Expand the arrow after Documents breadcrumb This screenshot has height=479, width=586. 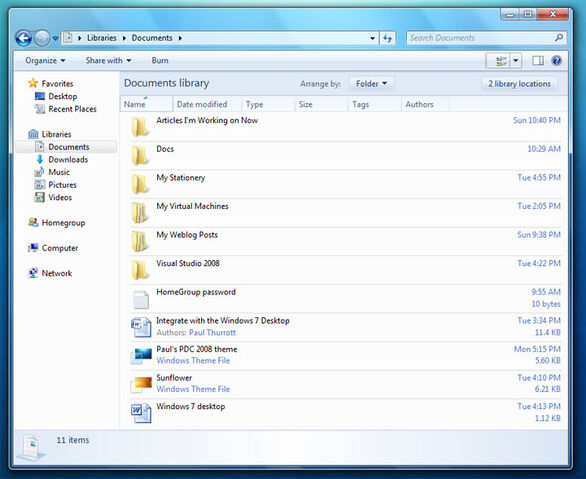coord(180,38)
